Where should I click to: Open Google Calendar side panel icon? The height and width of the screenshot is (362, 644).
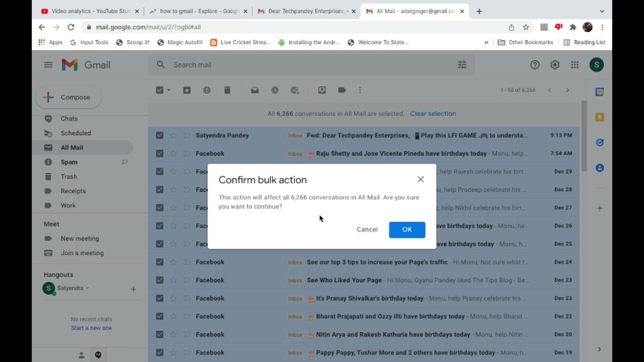600,92
